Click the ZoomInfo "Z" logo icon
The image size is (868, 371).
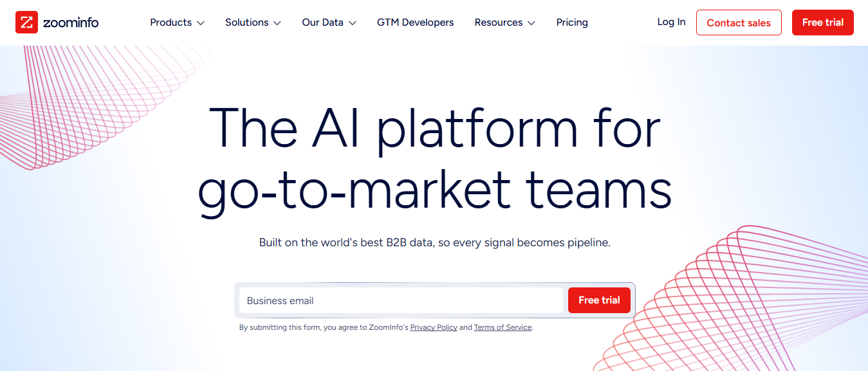coord(27,21)
